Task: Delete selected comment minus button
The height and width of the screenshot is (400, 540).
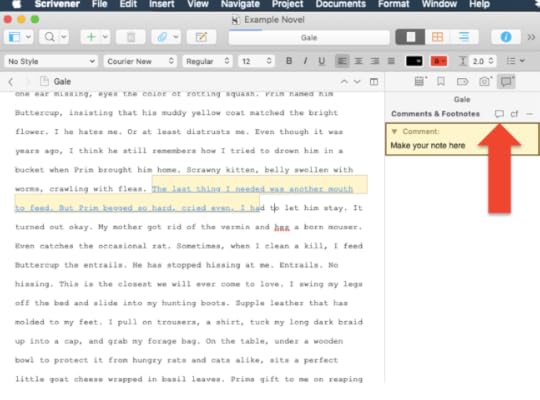Action: 530,114
